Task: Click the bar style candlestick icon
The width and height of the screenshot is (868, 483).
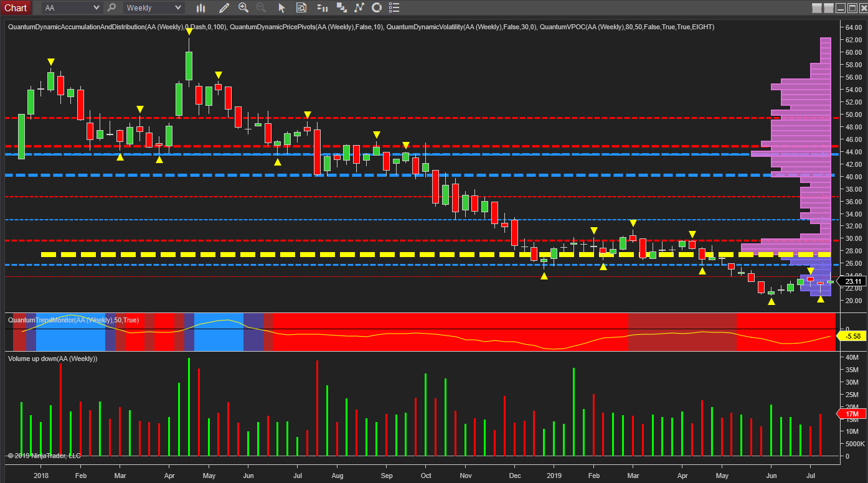Action: click(200, 8)
